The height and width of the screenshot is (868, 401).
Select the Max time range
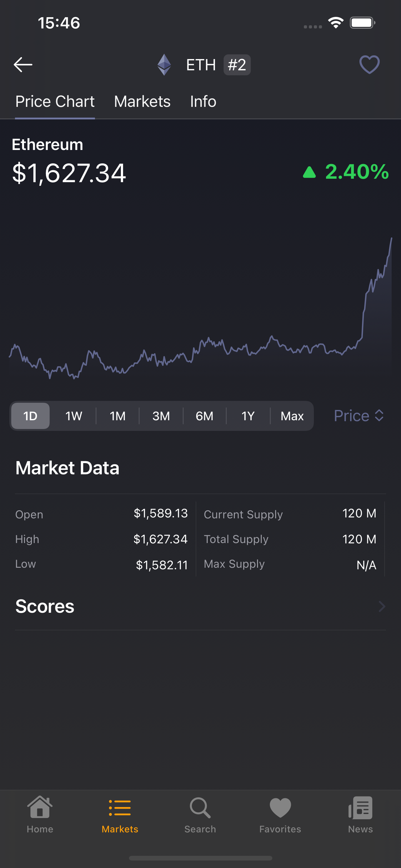pyautogui.click(x=292, y=416)
